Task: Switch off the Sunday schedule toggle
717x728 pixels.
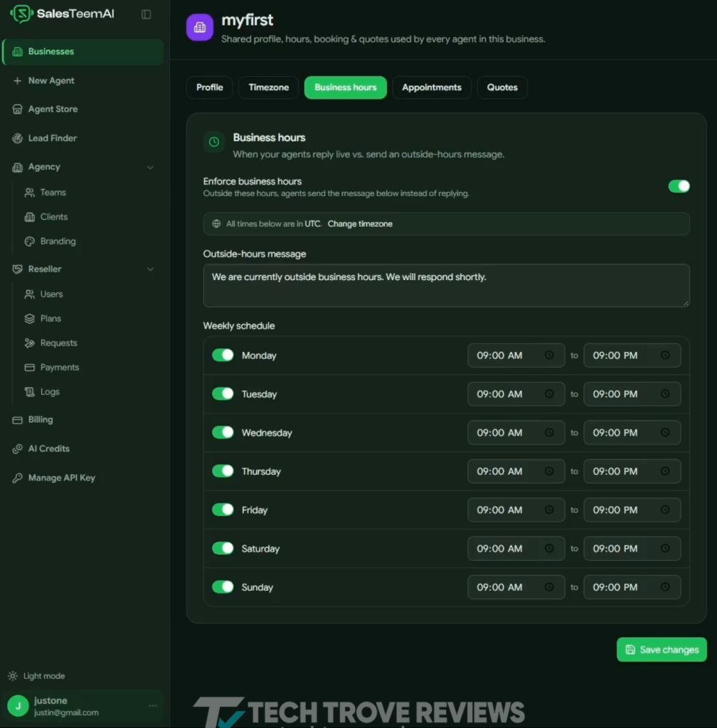Action: [223, 587]
